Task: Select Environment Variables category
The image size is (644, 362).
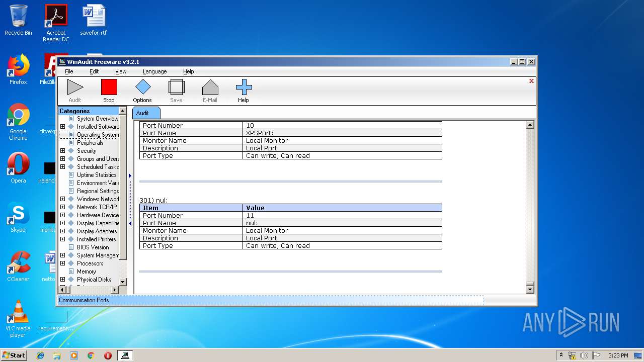Action: click(98, 183)
